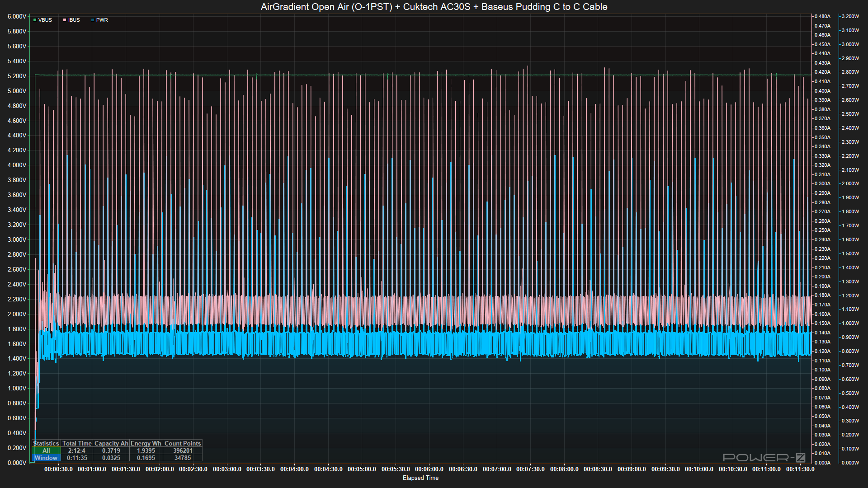Click the 5.200V voltage axis label
868x488 pixels.
tap(17, 76)
